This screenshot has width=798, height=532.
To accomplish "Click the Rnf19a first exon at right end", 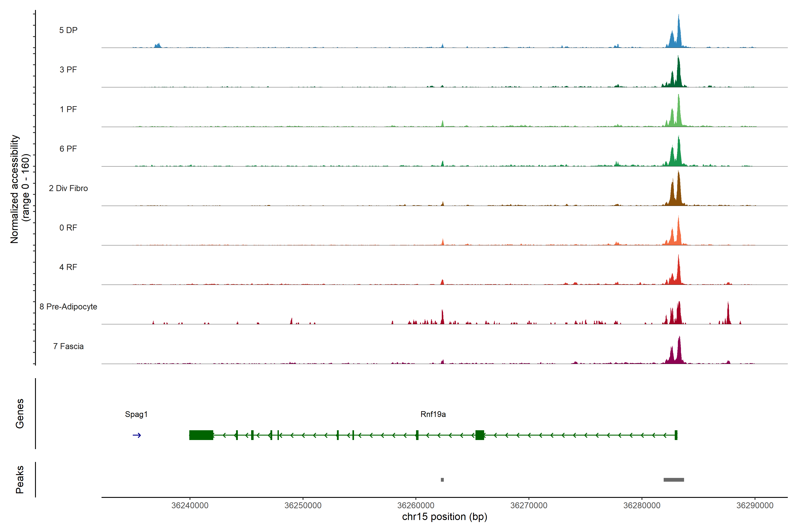I will click(676, 435).
